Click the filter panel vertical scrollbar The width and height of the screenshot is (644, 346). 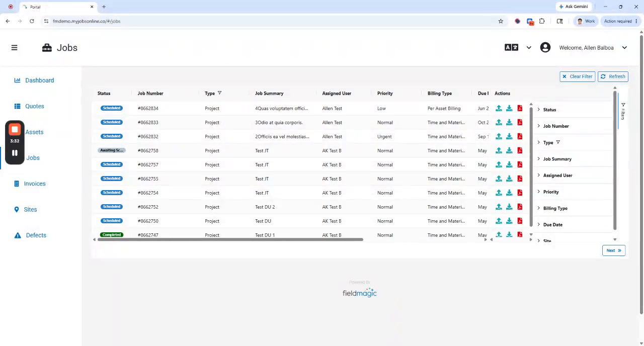(x=615, y=160)
